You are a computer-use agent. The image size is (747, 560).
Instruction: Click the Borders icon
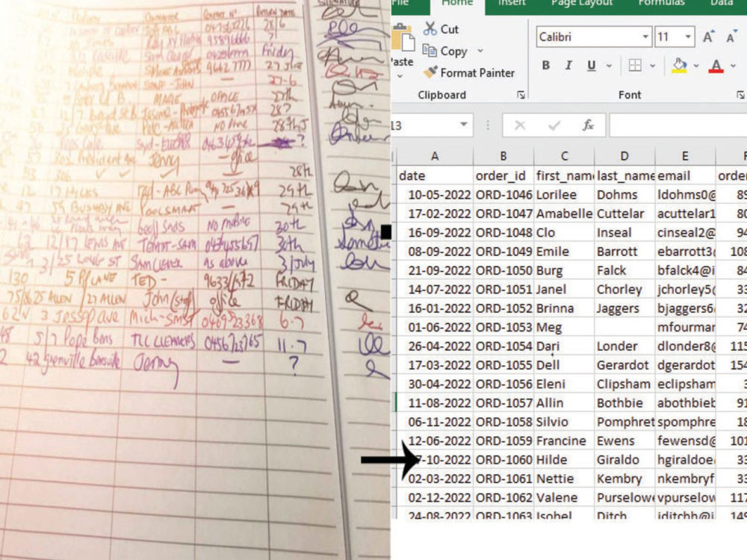point(635,65)
